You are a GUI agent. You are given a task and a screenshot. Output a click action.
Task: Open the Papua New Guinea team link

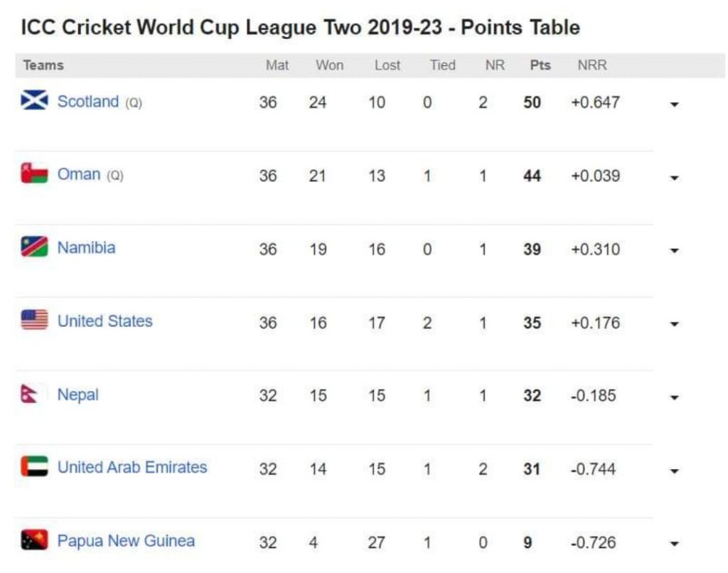coord(126,541)
